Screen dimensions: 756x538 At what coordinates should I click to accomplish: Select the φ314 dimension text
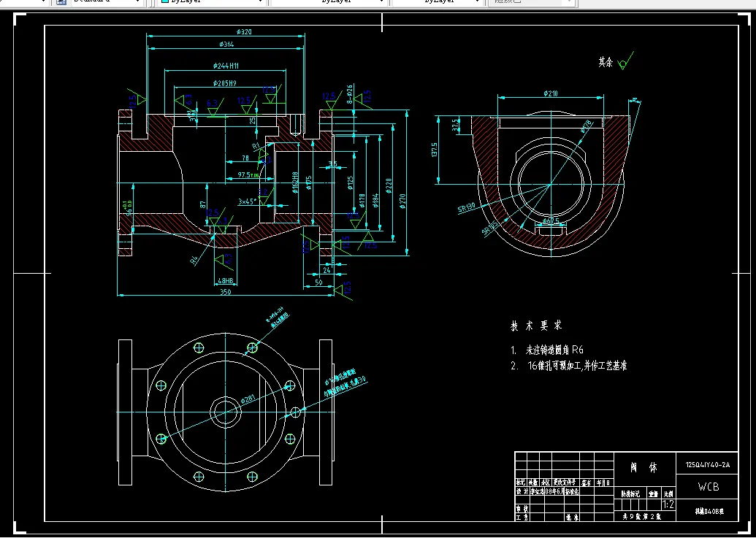click(x=226, y=45)
